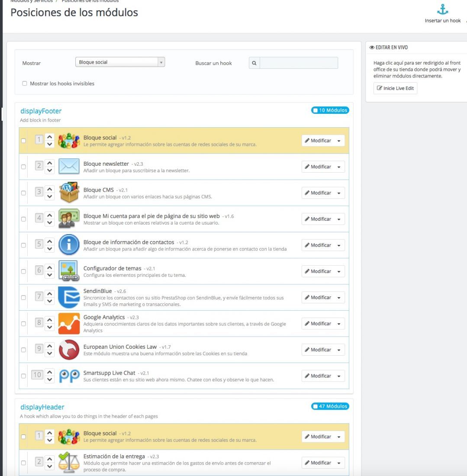Image resolution: width=467 pixels, height=476 pixels.
Task: Move European Union Cookies Law down
Action: 50,354
